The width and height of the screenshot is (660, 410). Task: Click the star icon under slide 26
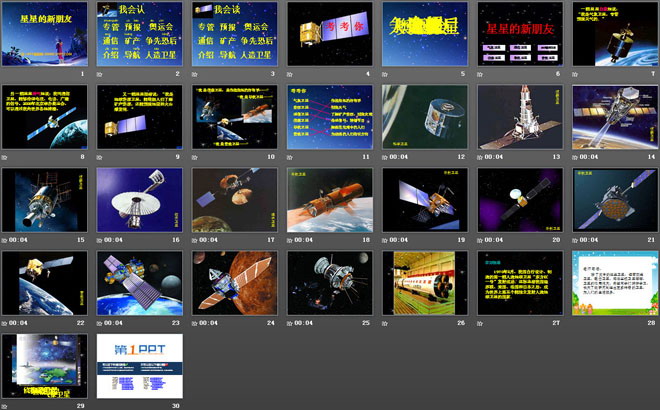click(385, 323)
